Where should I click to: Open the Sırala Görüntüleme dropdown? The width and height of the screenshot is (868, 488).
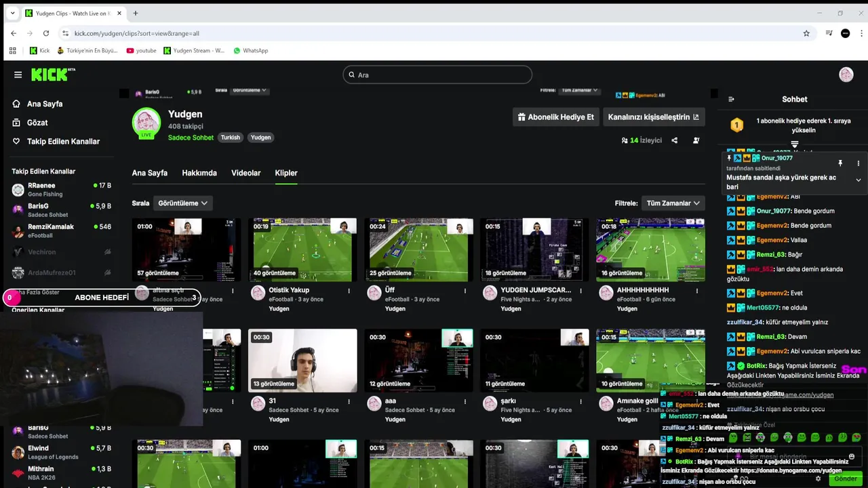coord(183,203)
